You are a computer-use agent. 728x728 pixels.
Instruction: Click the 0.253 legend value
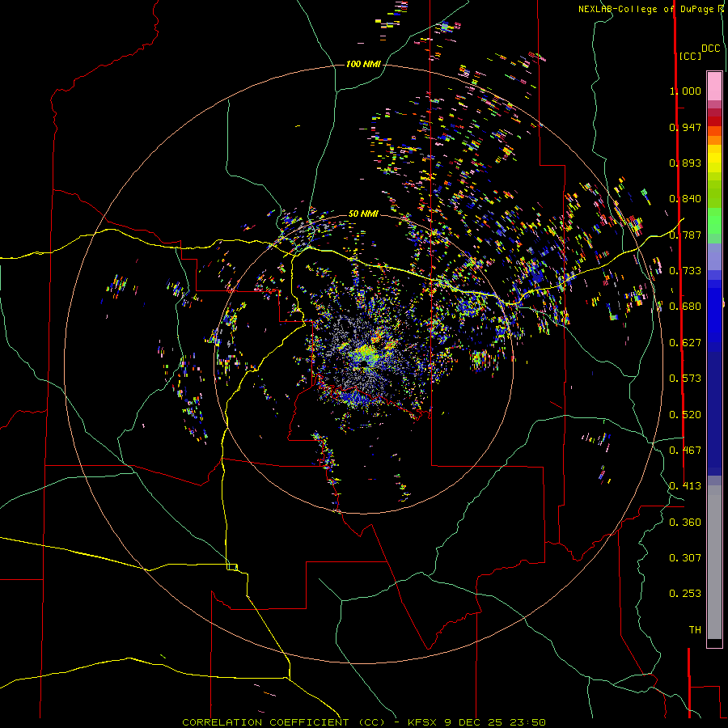point(685,594)
